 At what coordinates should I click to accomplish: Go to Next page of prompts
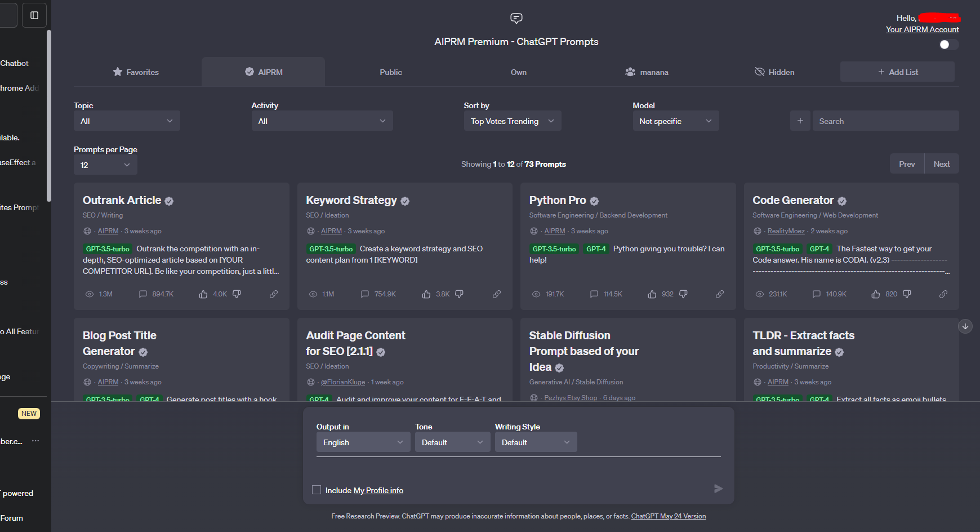point(942,164)
